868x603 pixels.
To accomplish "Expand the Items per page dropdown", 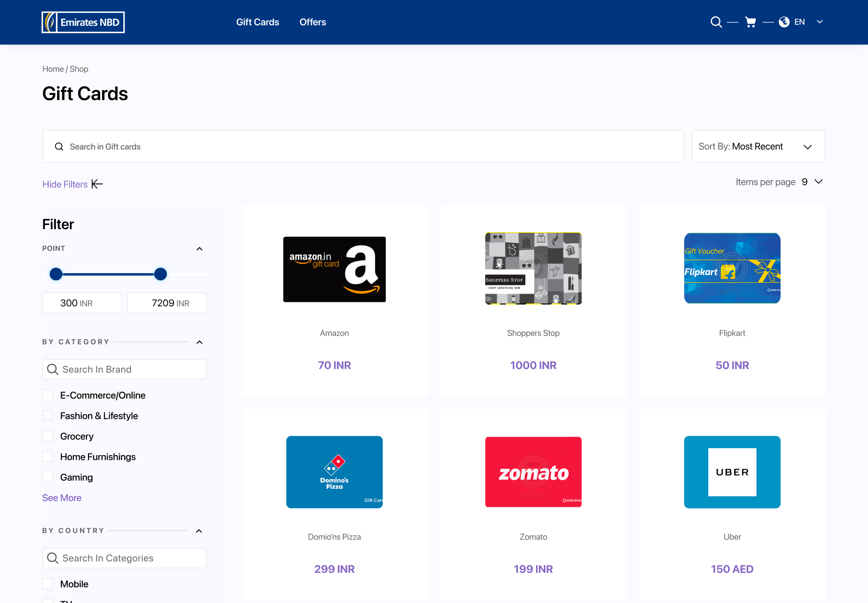I will [818, 182].
